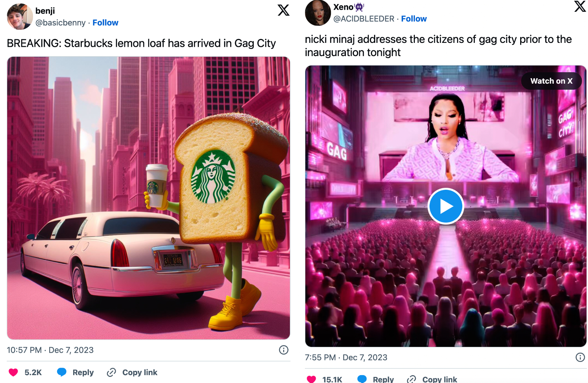Image resolution: width=588 pixels, height=383 pixels.
Task: Follow @ACIDBLEEDER
Action: 414,19
